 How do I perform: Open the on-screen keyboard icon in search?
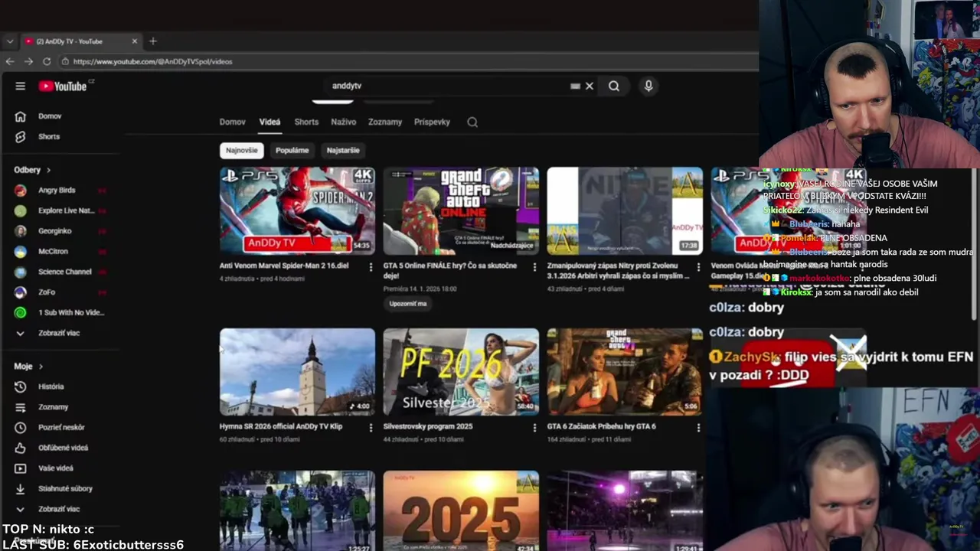point(575,86)
